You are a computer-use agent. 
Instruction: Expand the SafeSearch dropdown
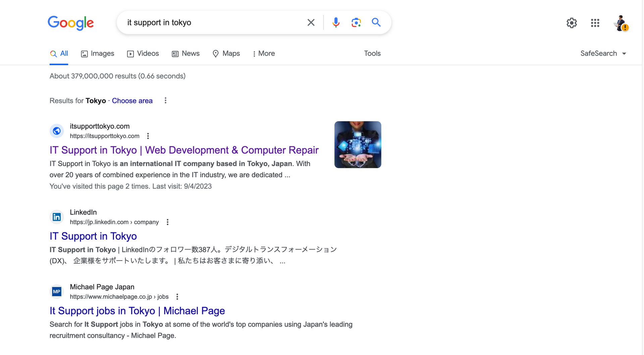(603, 53)
